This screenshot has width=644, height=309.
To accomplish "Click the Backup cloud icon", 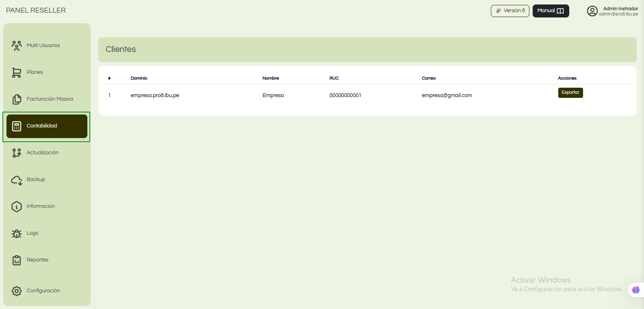I will [x=17, y=180].
